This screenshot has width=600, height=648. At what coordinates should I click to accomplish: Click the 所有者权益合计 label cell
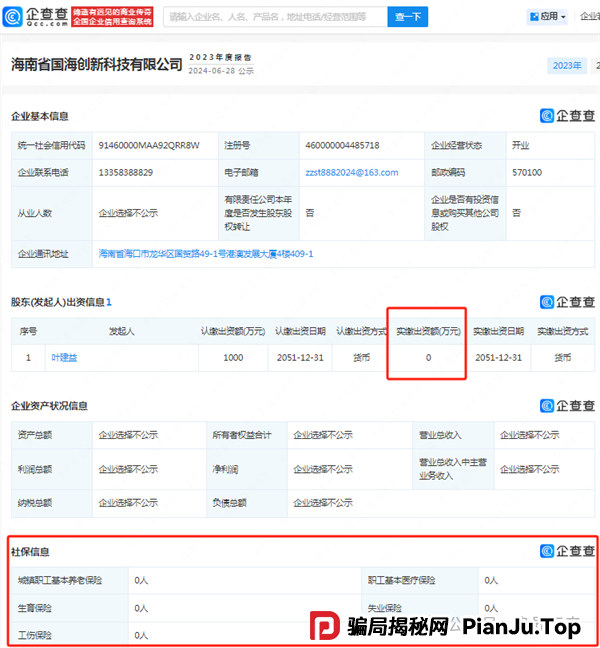247,435
